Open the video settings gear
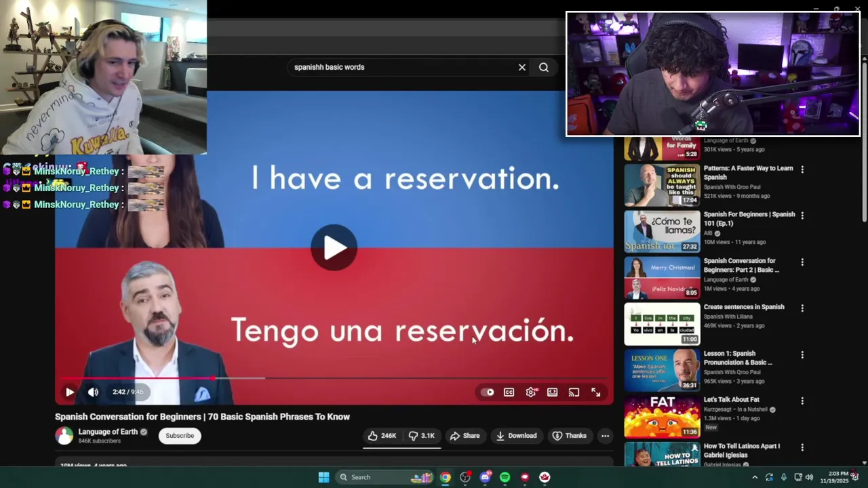 pos(531,392)
